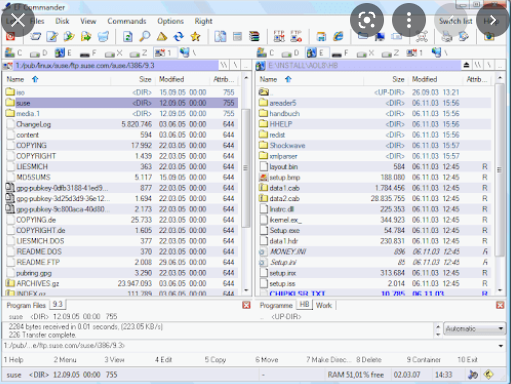This screenshot has height=384, width=511.
Task: Switch to the Work tab in right panel
Action: pyautogui.click(x=324, y=305)
